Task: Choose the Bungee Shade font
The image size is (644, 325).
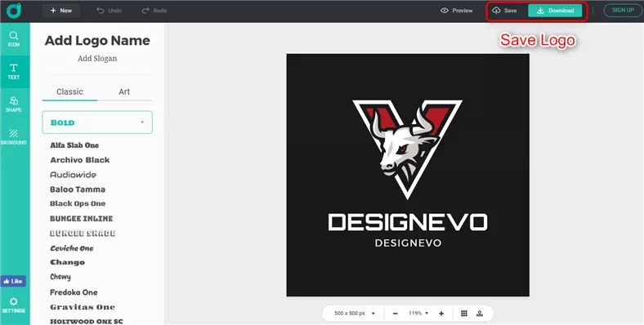Action: point(83,234)
